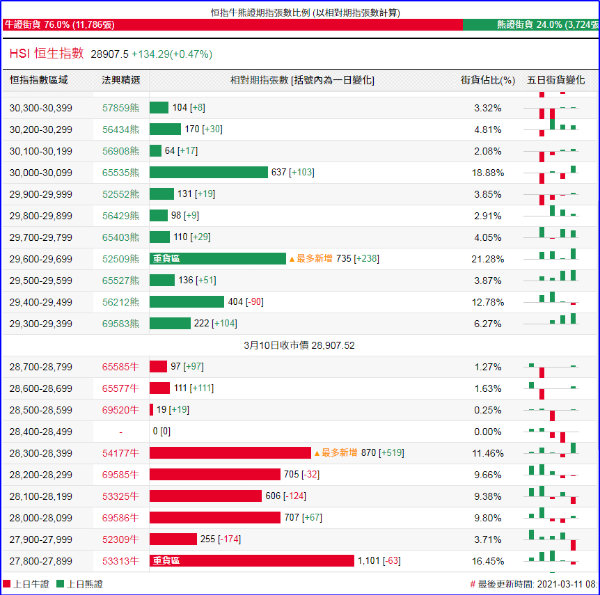This screenshot has height=595, width=600.
Task: Click the orange 最多新增 marker beside 870
Action: [x=336, y=453]
